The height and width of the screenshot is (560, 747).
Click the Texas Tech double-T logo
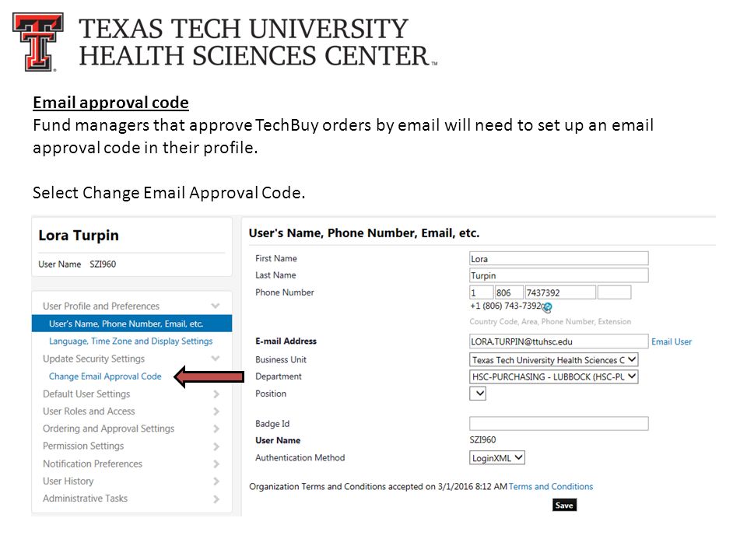click(37, 42)
